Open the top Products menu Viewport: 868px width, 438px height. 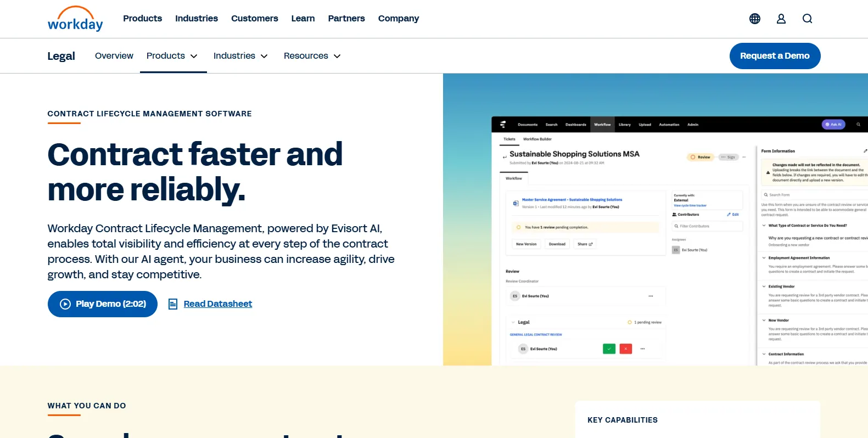click(143, 19)
